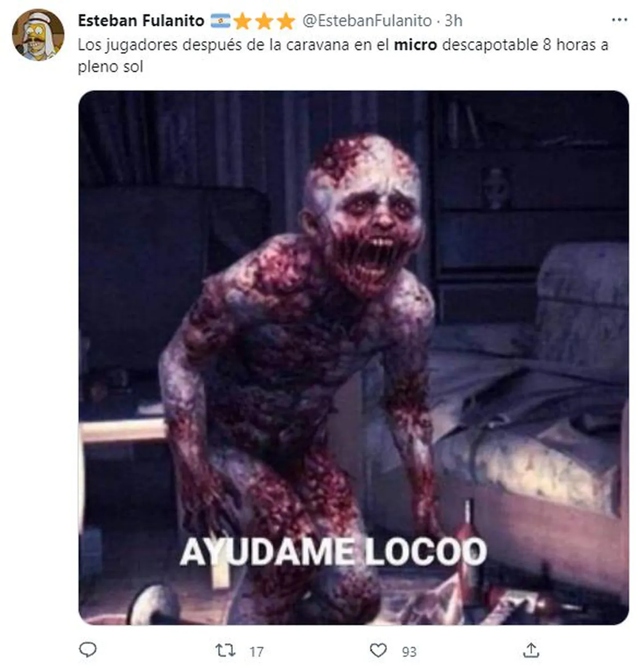Retweet using the arrows icon
The image size is (641, 672).
[x=225, y=650]
